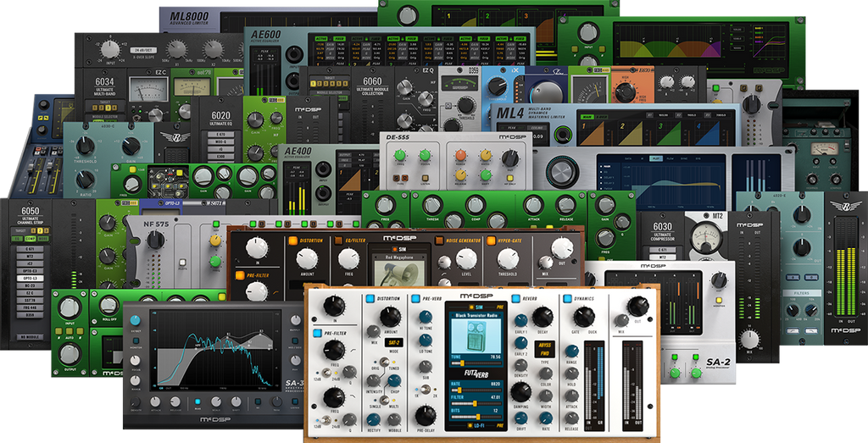The height and width of the screenshot is (443, 868).
Task: Click the ROLL OFF knob on the green plugin
Action: click(x=109, y=305)
